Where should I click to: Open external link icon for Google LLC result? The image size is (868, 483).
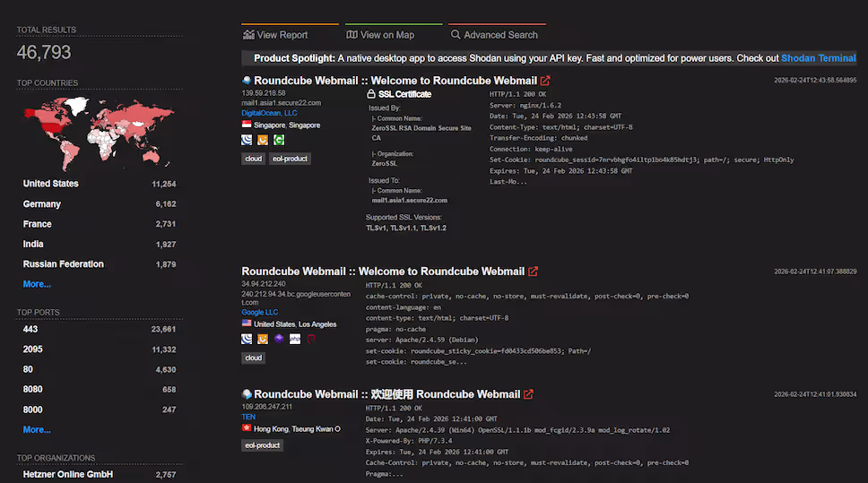(x=533, y=272)
